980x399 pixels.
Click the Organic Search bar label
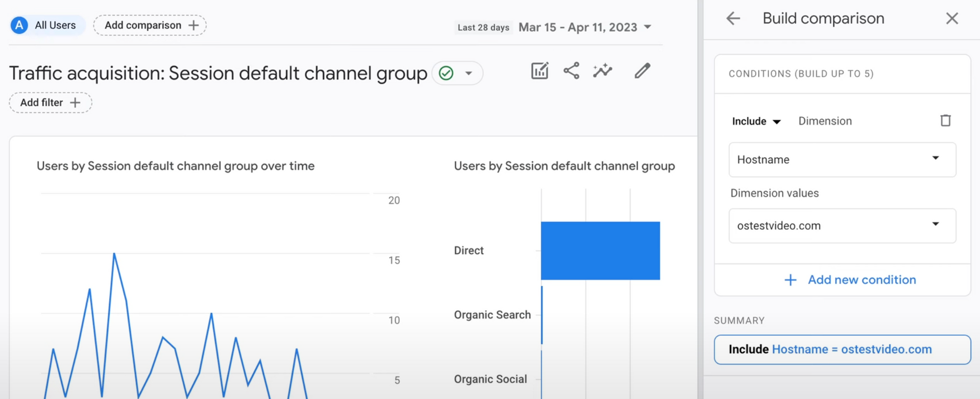point(492,315)
